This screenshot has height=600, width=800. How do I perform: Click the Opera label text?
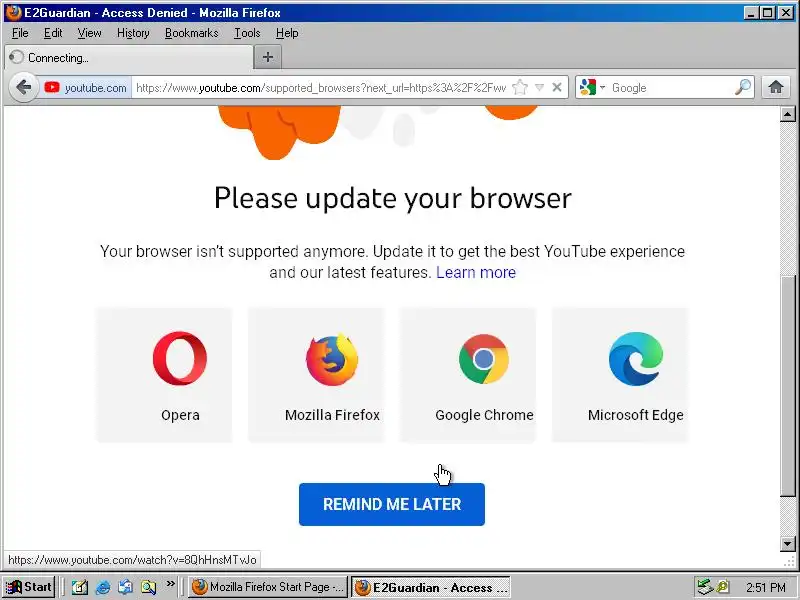[180, 415]
